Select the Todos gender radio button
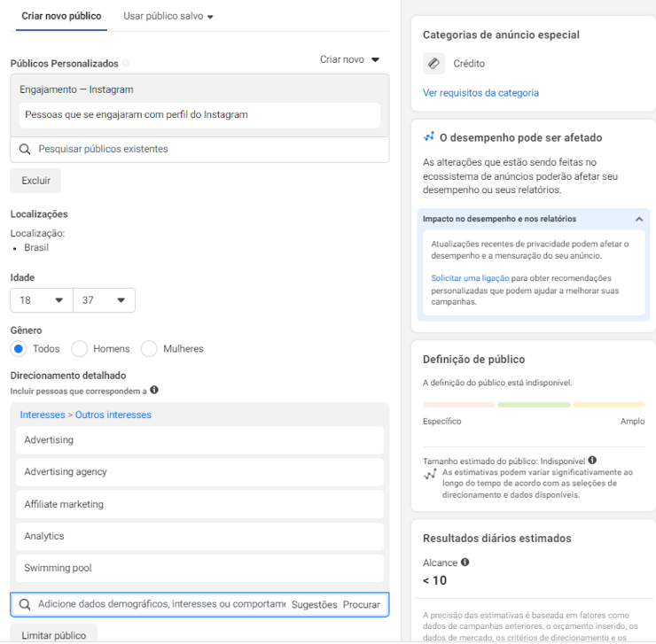The width and height of the screenshot is (656, 644). click(19, 349)
